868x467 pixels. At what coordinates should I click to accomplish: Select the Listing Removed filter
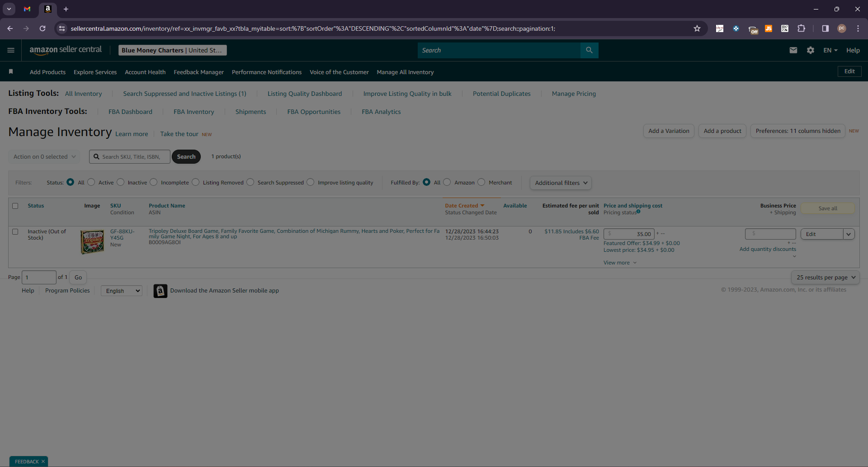click(196, 182)
